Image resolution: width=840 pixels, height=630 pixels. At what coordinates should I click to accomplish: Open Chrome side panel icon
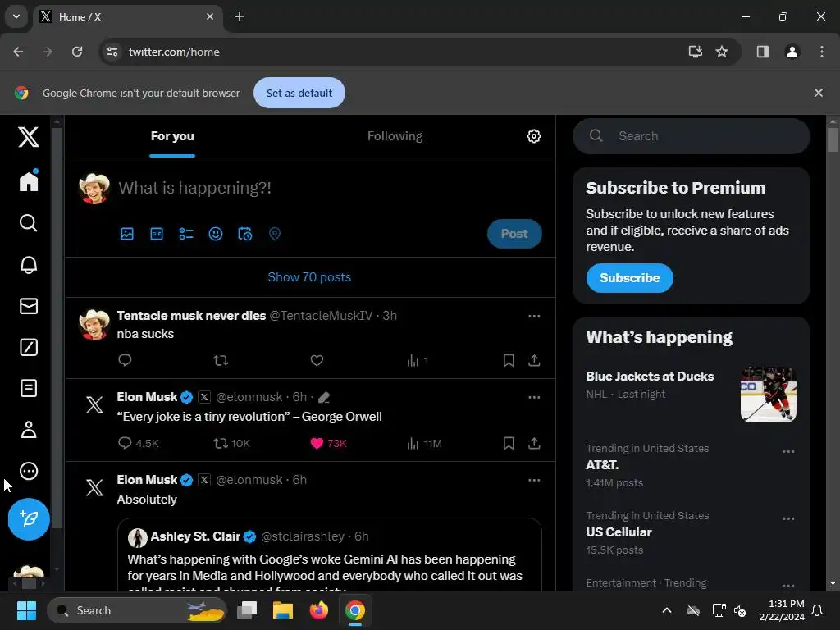tap(762, 52)
